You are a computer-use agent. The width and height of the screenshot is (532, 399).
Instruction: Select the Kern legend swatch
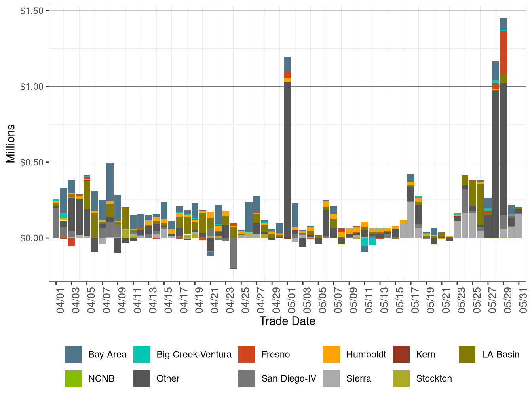tap(401, 354)
